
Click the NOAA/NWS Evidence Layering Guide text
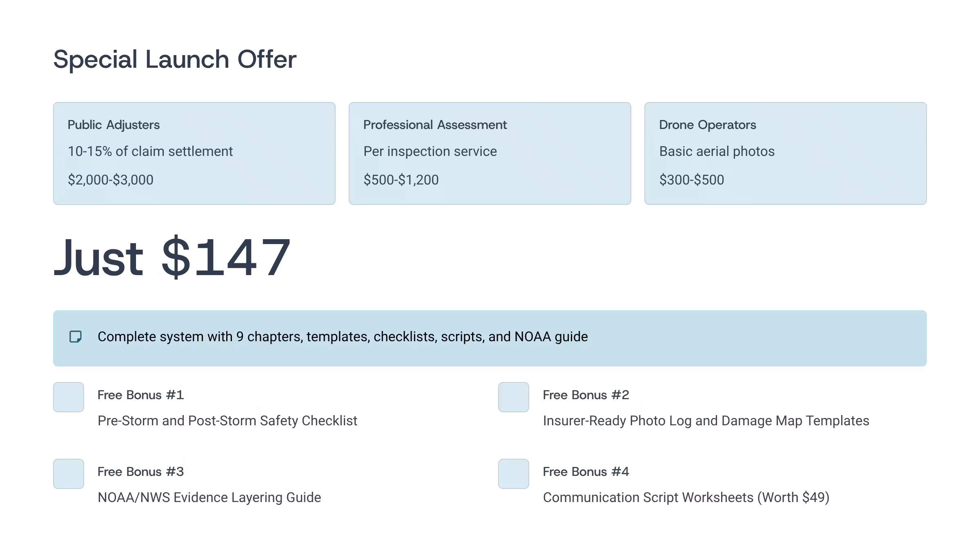click(x=209, y=498)
